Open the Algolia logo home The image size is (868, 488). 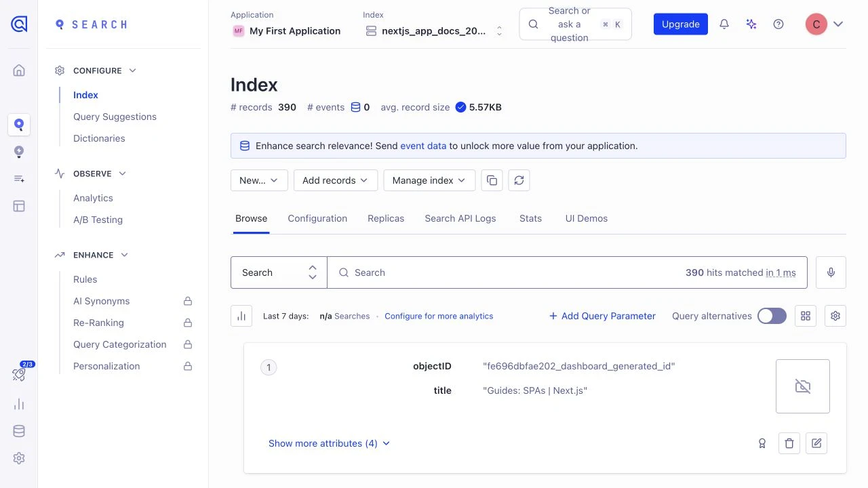click(19, 24)
